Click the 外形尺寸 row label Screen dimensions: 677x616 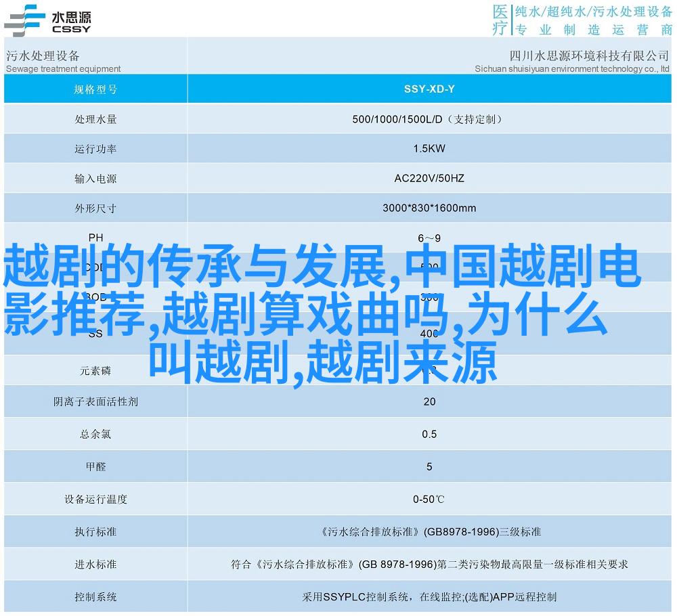coord(95,208)
